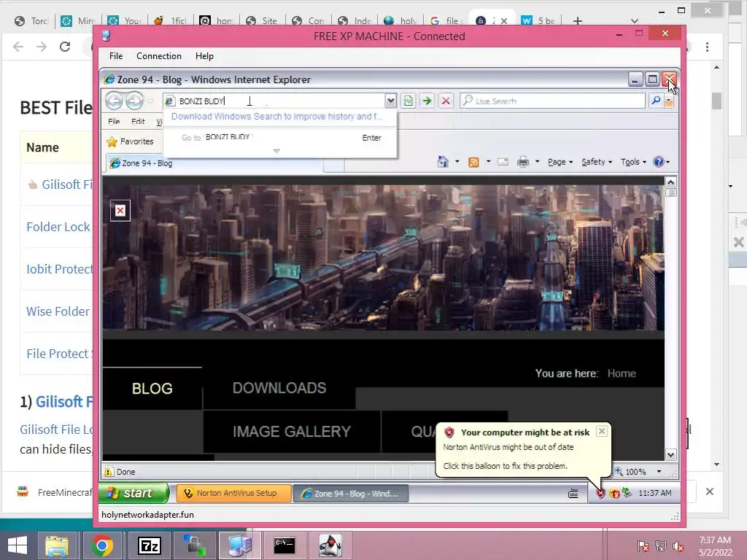
Task: Click the Go to 'BONZI BUDY' suggestion
Action: (x=280, y=138)
